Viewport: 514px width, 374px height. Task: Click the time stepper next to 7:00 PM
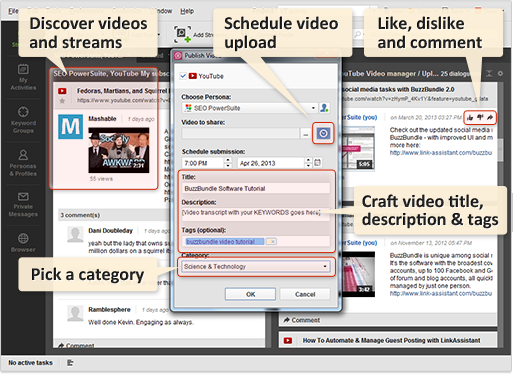(228, 163)
